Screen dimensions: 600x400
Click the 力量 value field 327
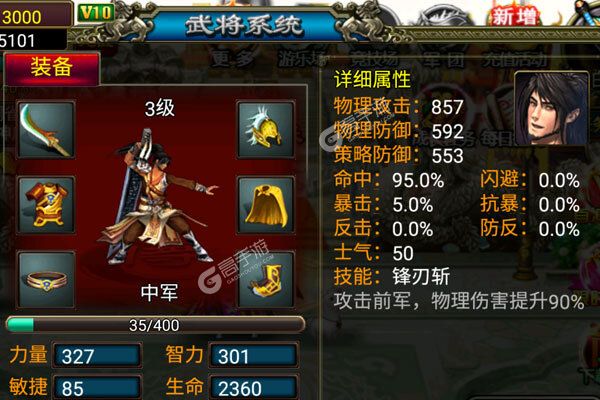pos(97,356)
